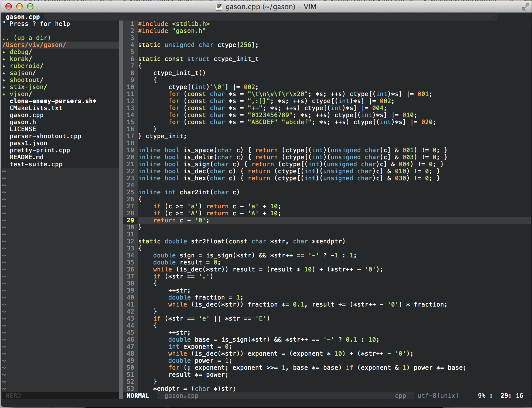
Task: Expand the shootout/ folder triangle
Action: click(x=4, y=80)
